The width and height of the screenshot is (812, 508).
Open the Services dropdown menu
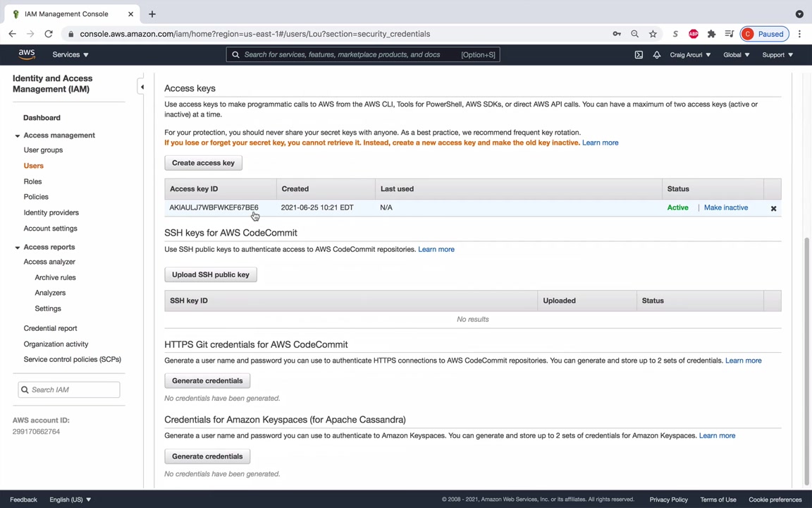pyautogui.click(x=70, y=54)
